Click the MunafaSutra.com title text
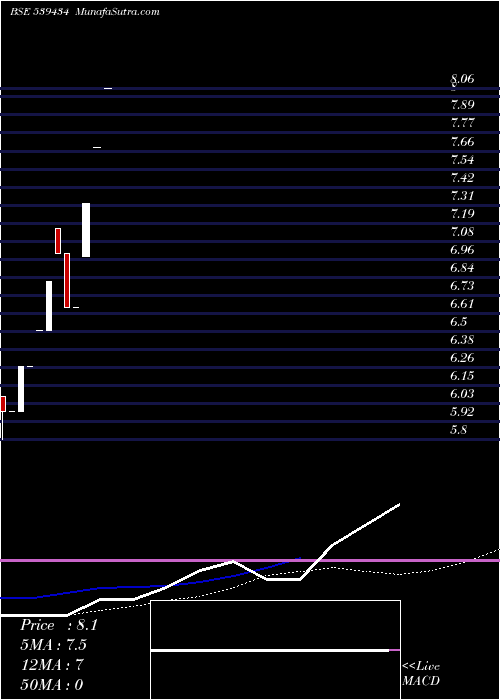 pos(117,12)
